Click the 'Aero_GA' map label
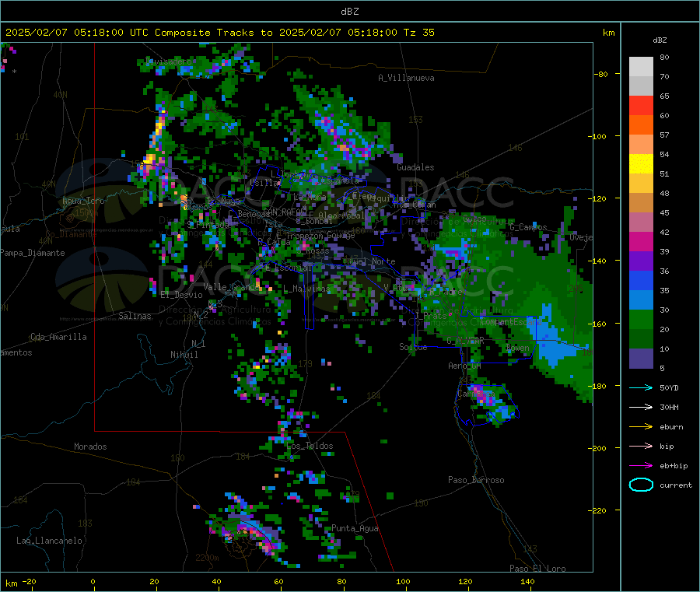700x592 pixels. [465, 366]
